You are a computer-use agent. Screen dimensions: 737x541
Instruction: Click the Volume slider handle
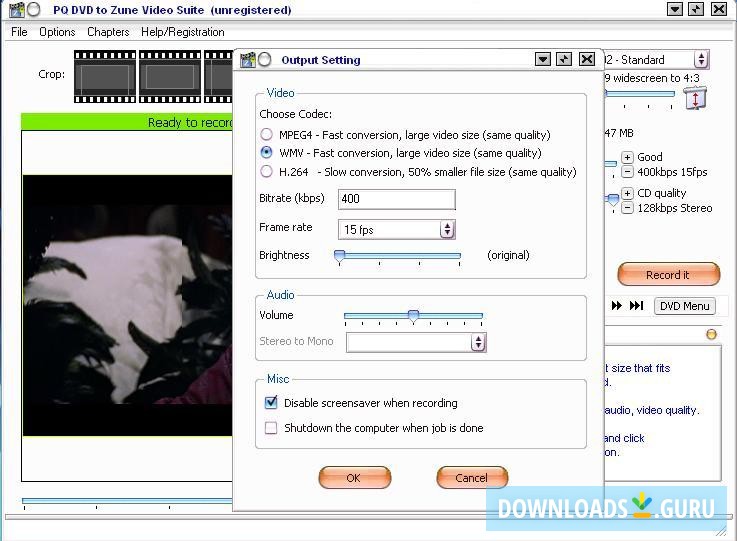pyautogui.click(x=413, y=316)
